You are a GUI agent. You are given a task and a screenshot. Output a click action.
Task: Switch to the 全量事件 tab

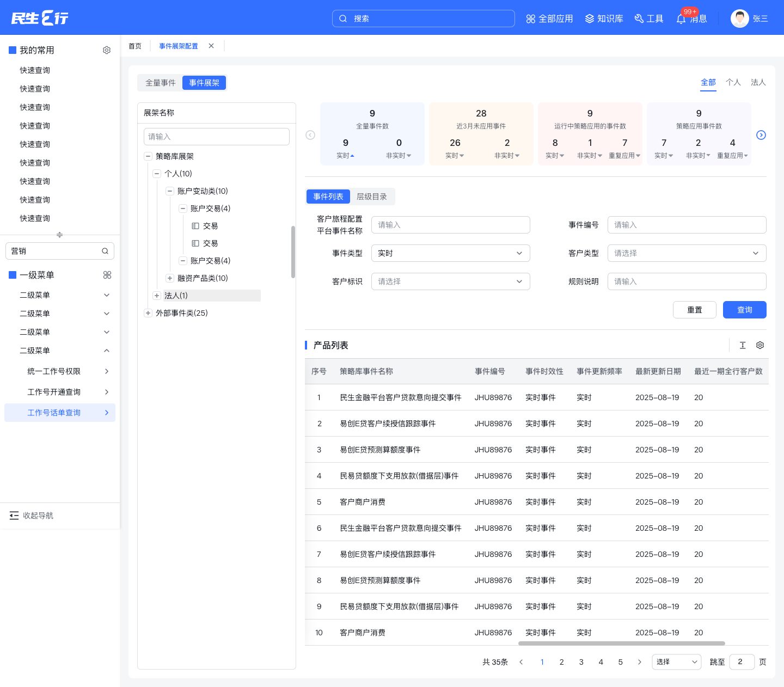[161, 83]
